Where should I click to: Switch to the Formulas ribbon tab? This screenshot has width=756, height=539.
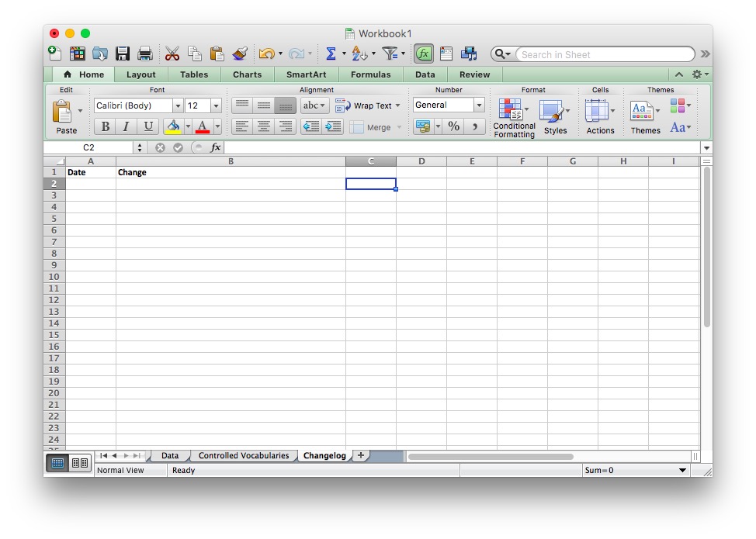tap(370, 74)
